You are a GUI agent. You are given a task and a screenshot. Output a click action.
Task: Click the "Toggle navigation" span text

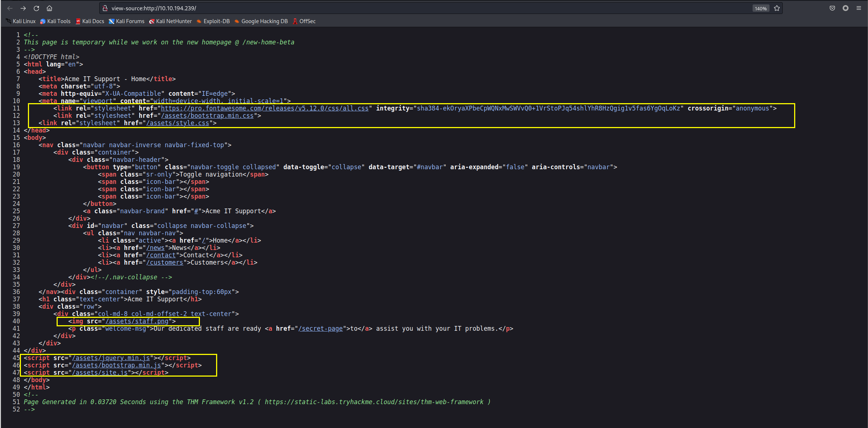(x=211, y=174)
